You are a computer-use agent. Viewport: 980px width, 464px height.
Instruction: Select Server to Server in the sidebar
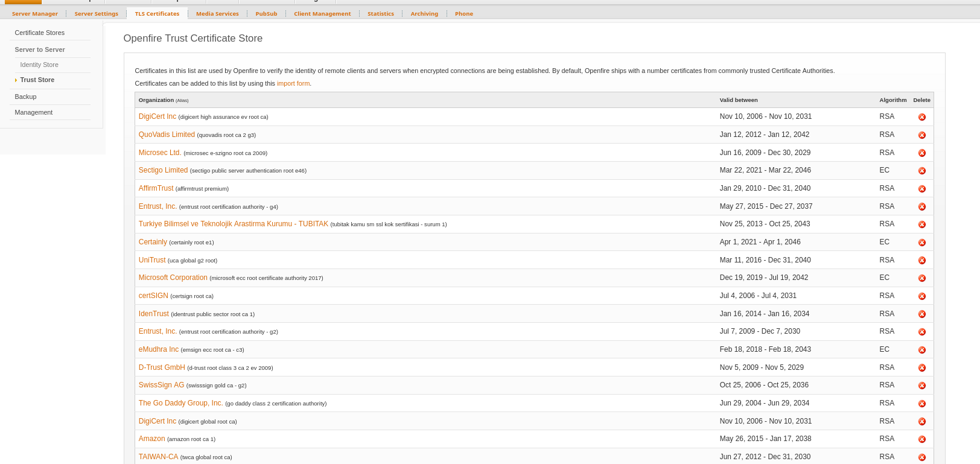(x=40, y=49)
